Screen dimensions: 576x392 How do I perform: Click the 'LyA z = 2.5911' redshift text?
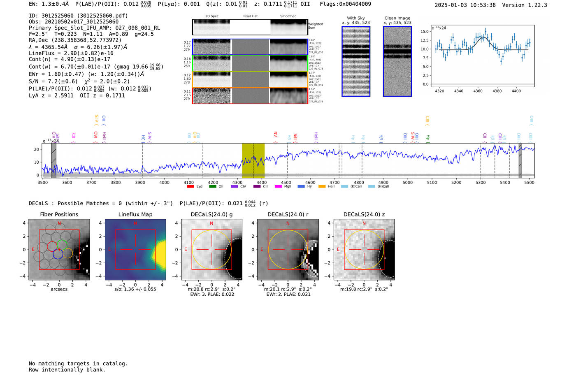(51, 95)
